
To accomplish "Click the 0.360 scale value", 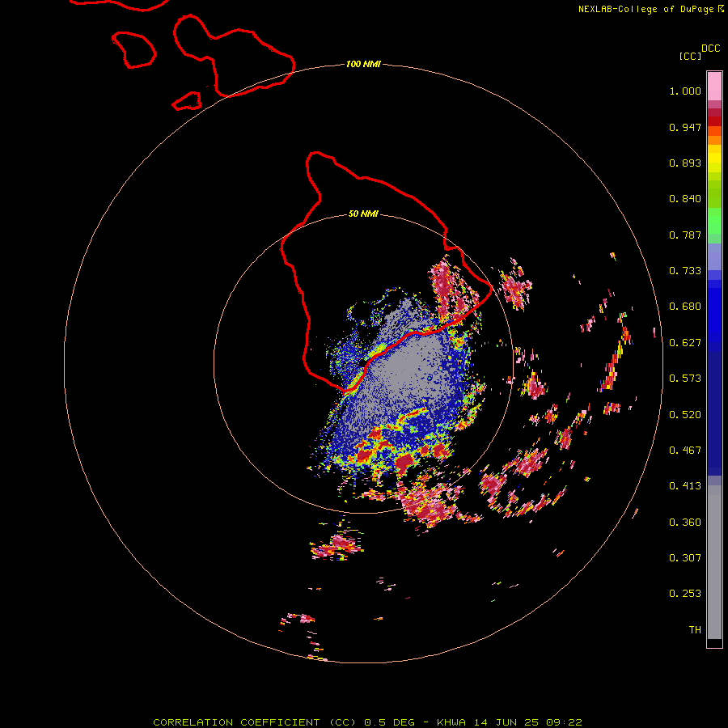I will tap(685, 522).
